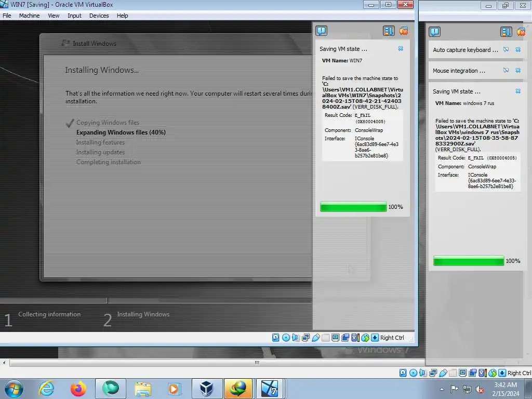The image size is (532, 399).
Task: Click windows 7 rus saving progress bar
Action: tap(469, 261)
